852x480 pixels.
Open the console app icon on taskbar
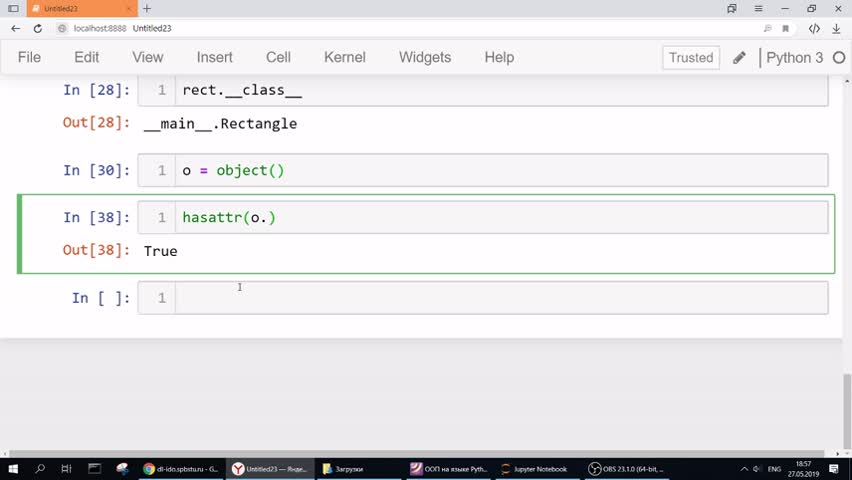[x=95, y=469]
